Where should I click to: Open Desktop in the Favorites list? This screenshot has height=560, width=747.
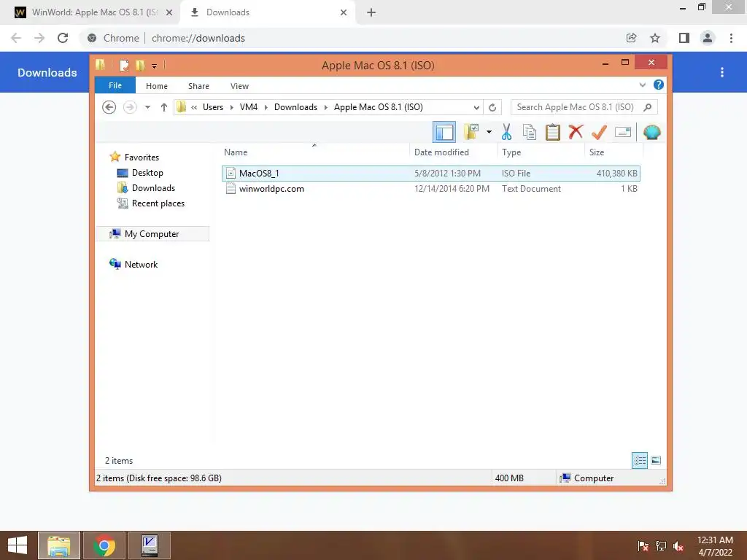(147, 172)
